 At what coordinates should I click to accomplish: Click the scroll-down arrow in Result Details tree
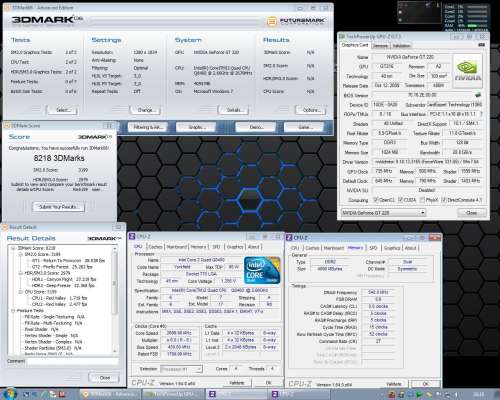115,350
